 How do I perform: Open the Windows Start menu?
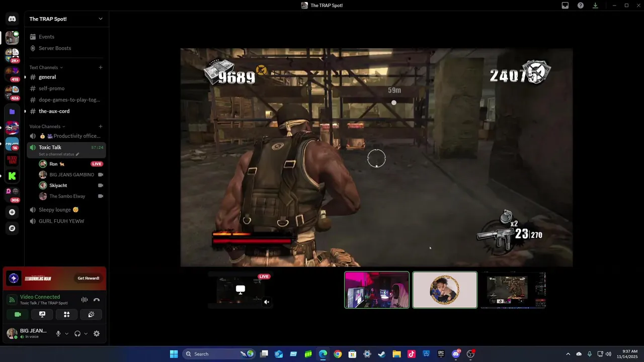[x=174, y=354]
